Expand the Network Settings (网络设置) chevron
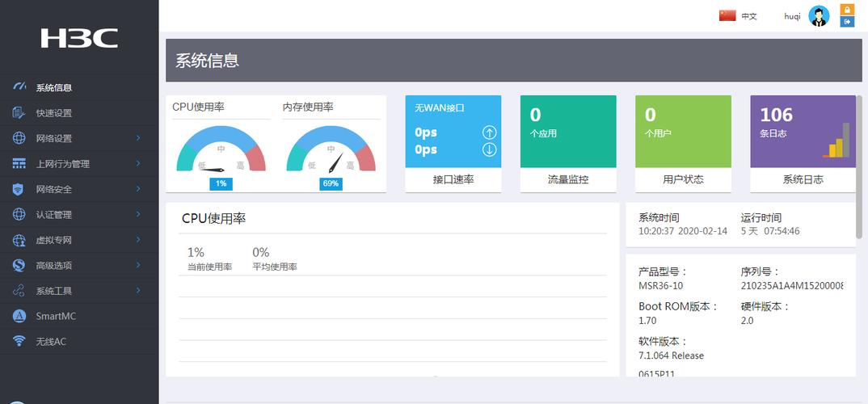 pyautogui.click(x=138, y=138)
